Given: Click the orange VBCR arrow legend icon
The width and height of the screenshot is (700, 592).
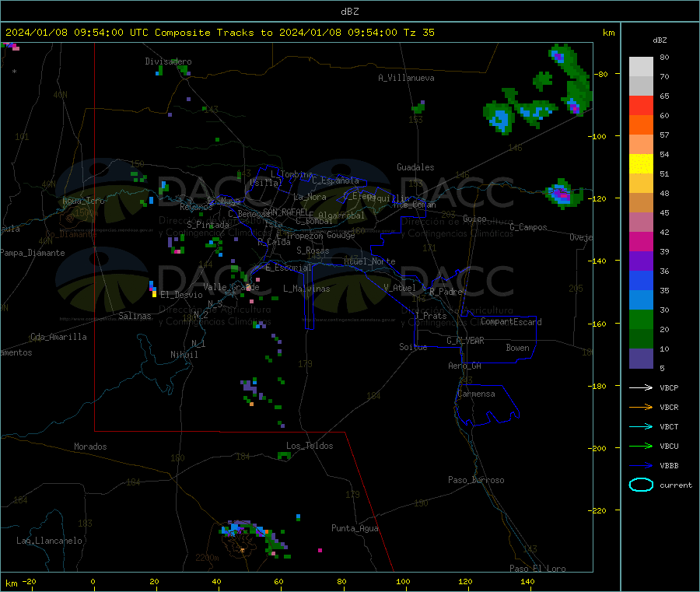Looking at the screenshot, I should click(641, 407).
